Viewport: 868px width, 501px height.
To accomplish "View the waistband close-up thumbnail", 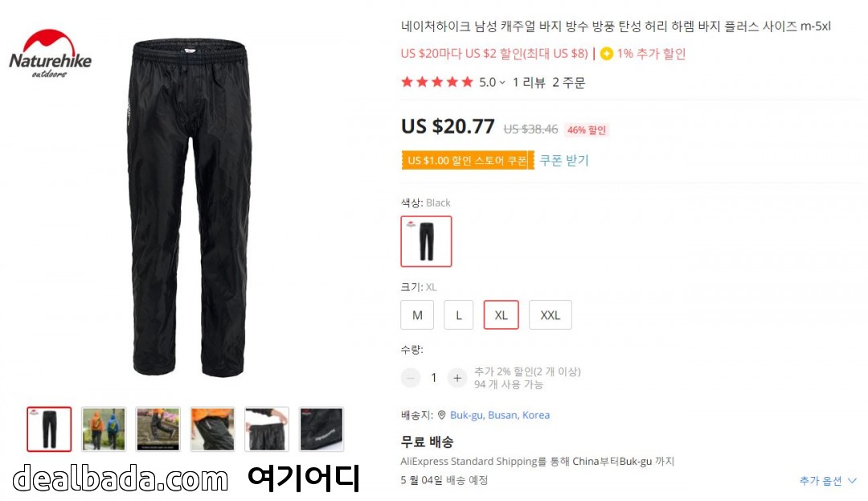I will click(267, 429).
